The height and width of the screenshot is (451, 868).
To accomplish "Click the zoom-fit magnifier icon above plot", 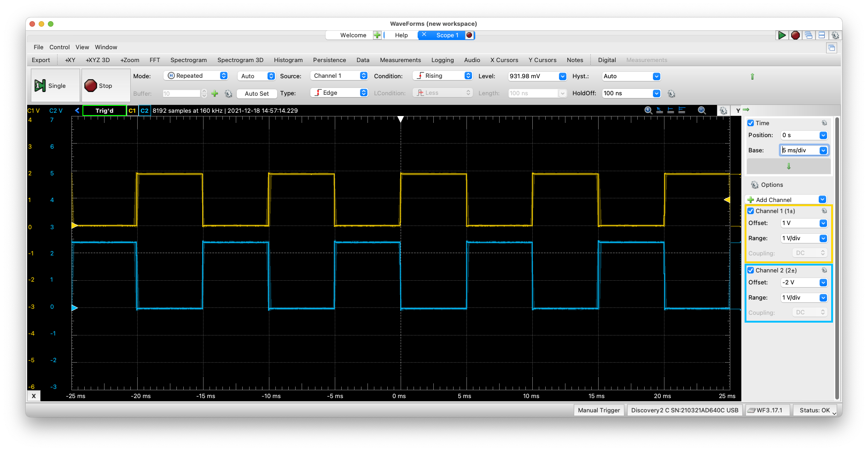I will point(702,110).
